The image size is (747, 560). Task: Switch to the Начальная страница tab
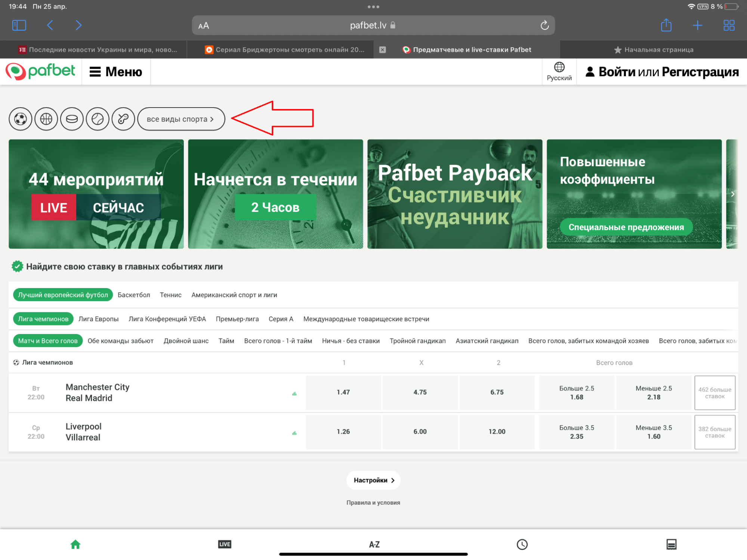coord(654,50)
